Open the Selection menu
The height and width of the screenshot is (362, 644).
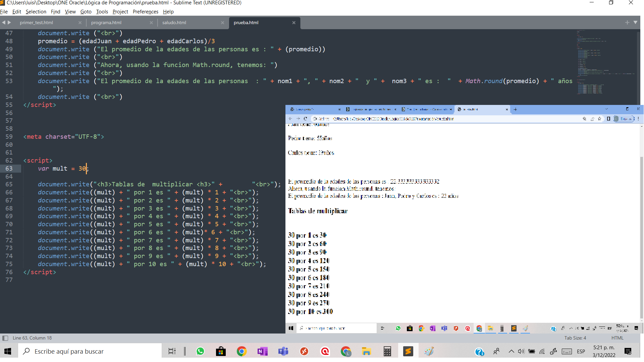tap(36, 12)
